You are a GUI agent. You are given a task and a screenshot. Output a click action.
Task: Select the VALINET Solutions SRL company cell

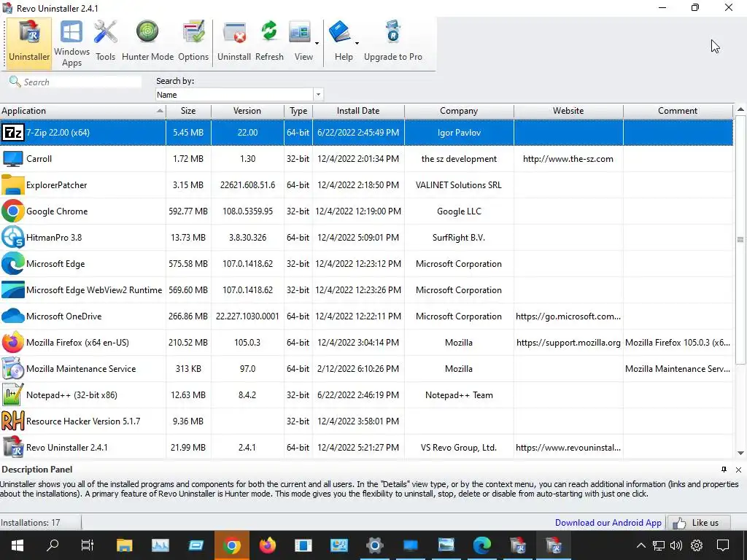coord(459,185)
